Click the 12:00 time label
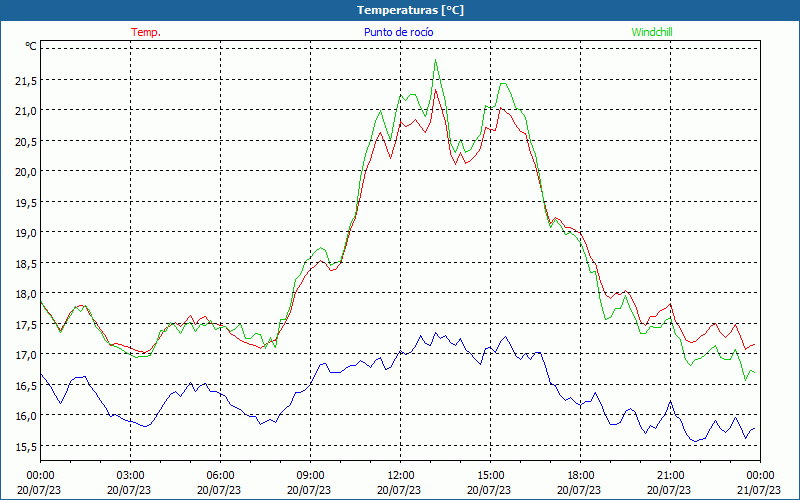The image size is (800, 500). click(x=401, y=476)
